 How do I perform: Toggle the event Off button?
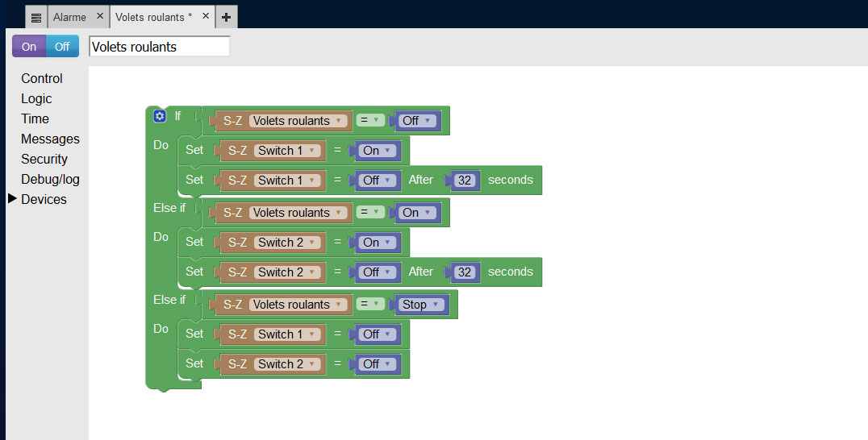click(x=62, y=47)
